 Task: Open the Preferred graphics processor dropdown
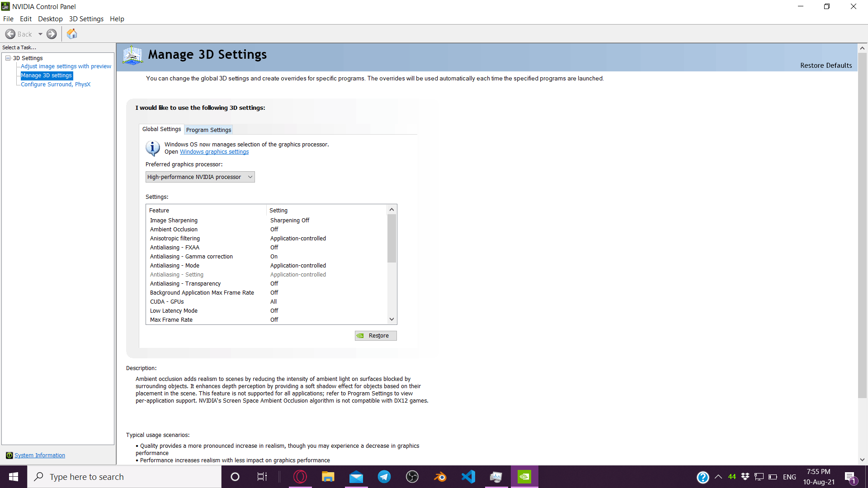coord(200,177)
